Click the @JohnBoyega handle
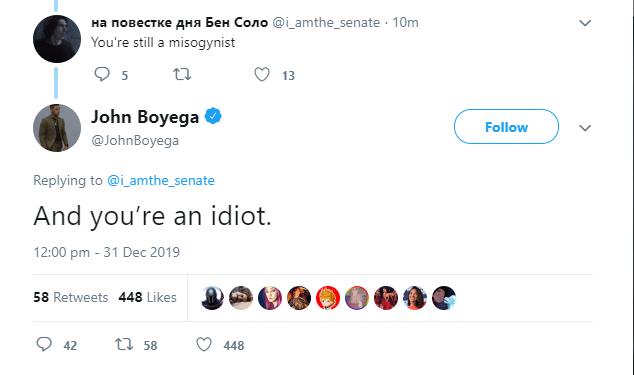 135,140
